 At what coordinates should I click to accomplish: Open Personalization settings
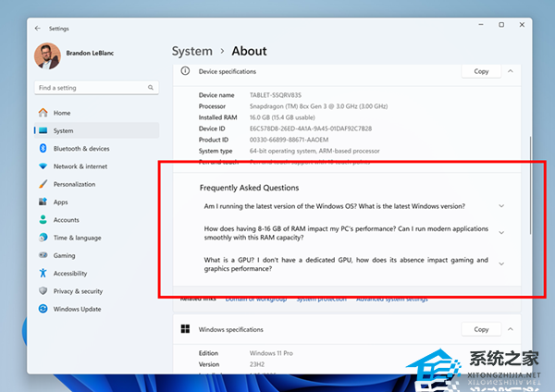tap(96, 184)
